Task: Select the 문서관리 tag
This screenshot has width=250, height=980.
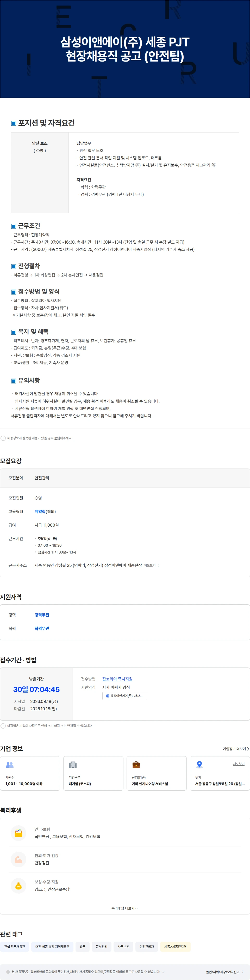Action: coord(102,947)
